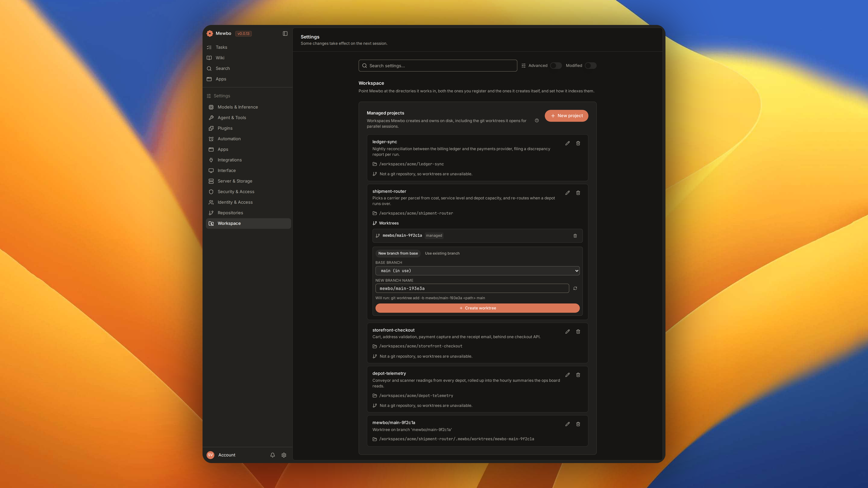Open Interface settings

coord(248,171)
